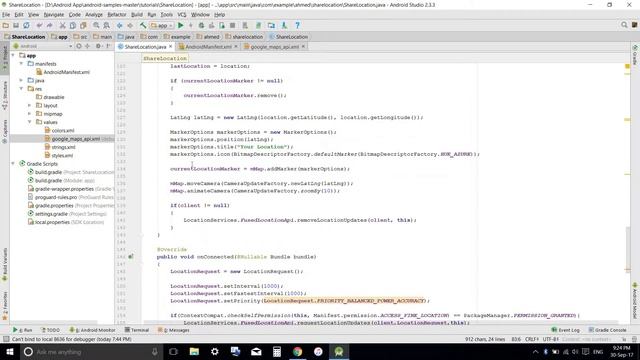Click the status bar tool window toggle icon
Image resolution: width=640 pixels, height=360 pixels.
(6, 339)
